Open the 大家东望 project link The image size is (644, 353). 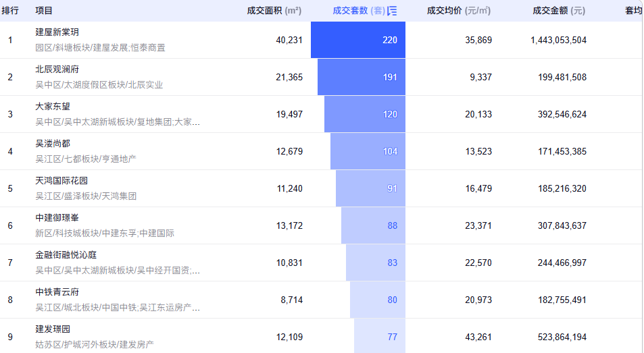click(x=53, y=106)
